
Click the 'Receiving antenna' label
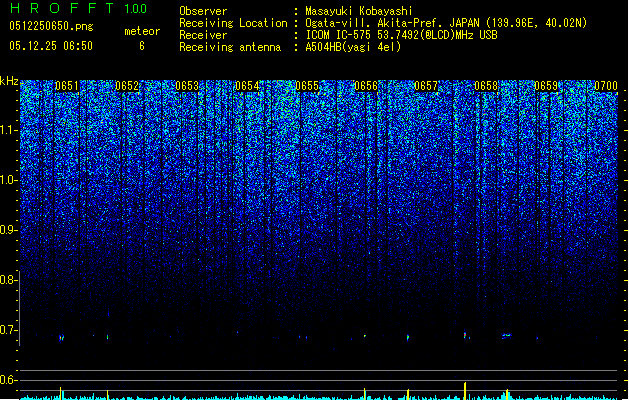click(x=230, y=47)
